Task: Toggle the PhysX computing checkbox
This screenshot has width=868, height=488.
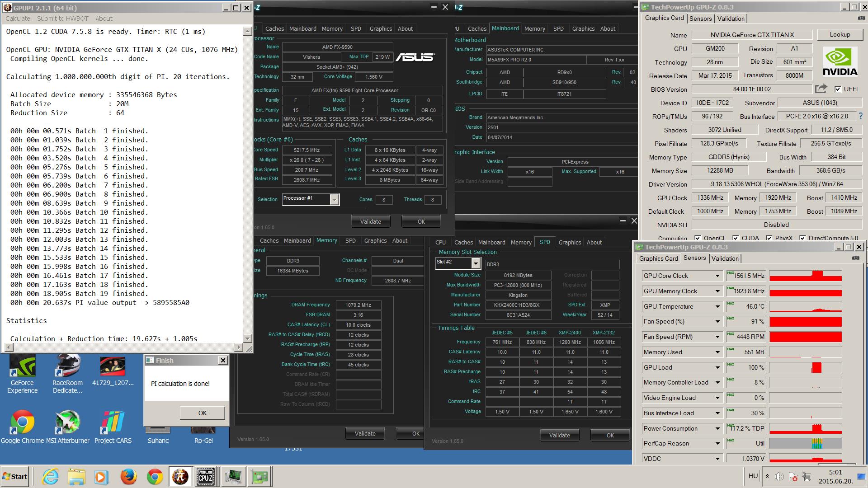Action: point(769,238)
